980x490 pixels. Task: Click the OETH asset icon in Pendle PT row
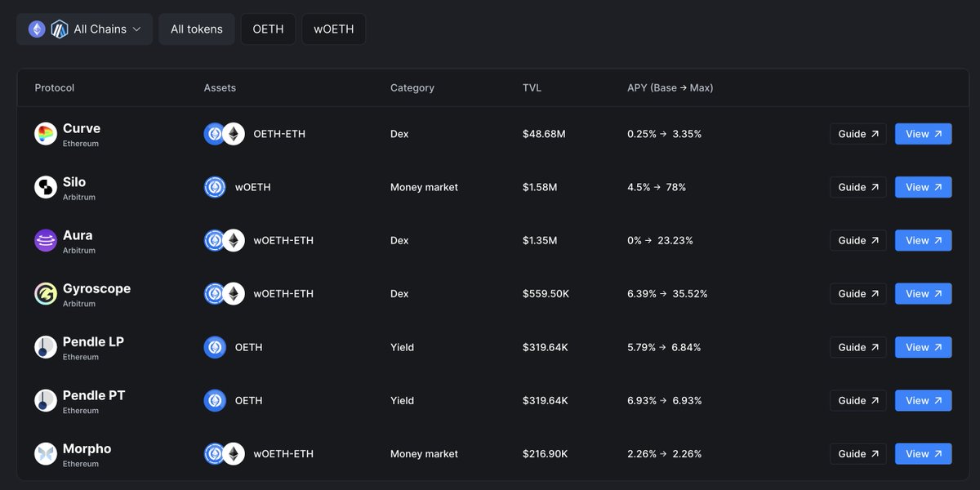tap(215, 400)
